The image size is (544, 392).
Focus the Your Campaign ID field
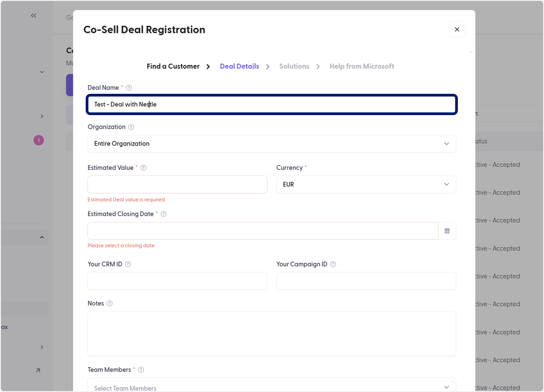tap(366, 281)
